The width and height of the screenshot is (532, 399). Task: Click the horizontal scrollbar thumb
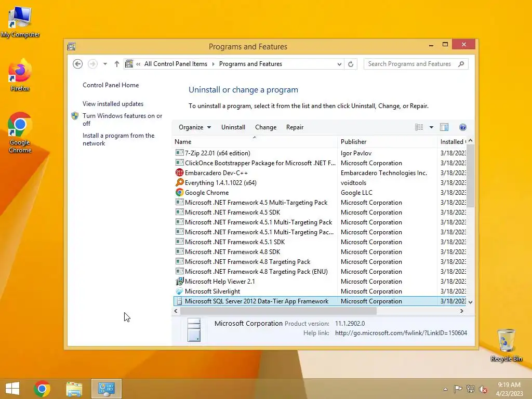(278, 311)
